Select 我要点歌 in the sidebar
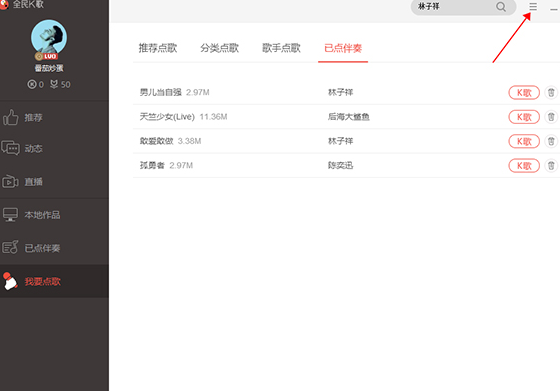Image resolution: width=560 pixels, height=391 pixels. coord(54,281)
